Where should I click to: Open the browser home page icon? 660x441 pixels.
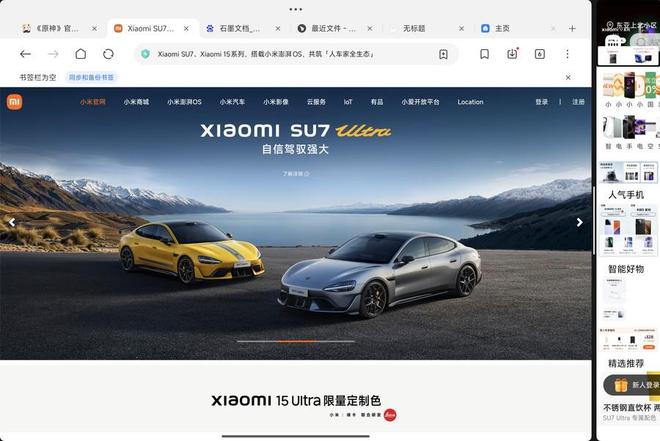pyautogui.click(x=81, y=54)
